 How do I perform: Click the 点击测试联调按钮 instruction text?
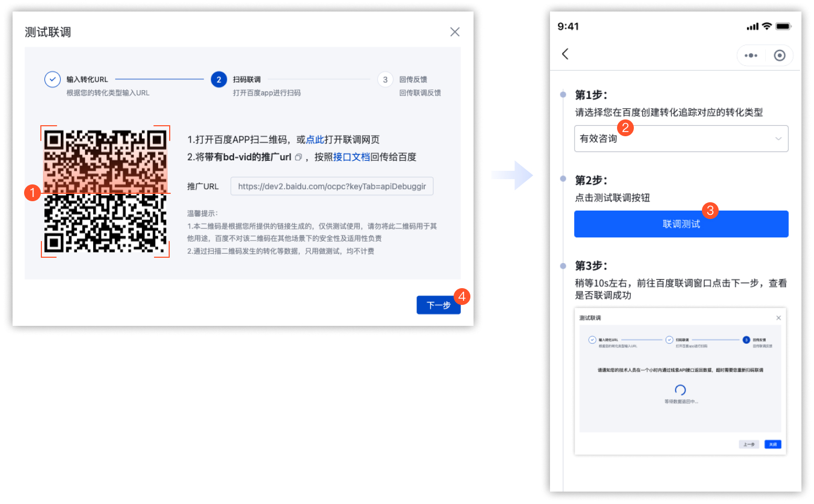[612, 198]
